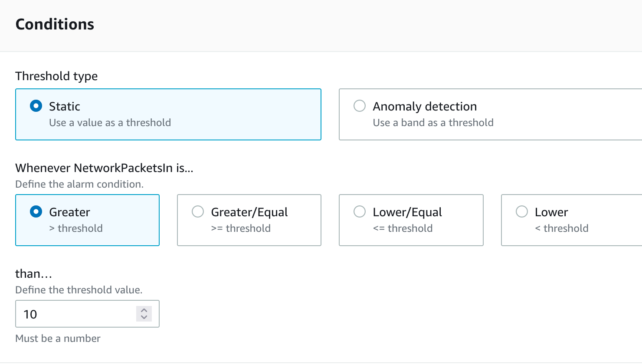Viewport: 642px width, 364px height.
Task: Click the ">= threshold" description text
Action: coord(241,228)
